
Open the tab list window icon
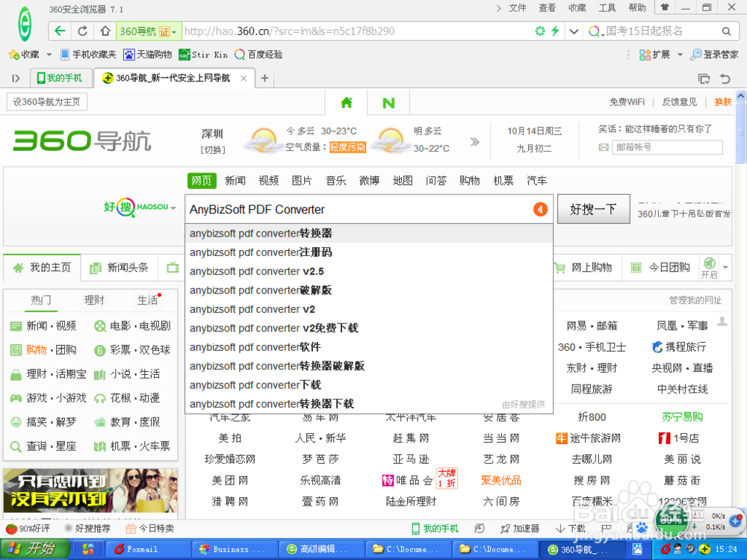click(x=704, y=78)
